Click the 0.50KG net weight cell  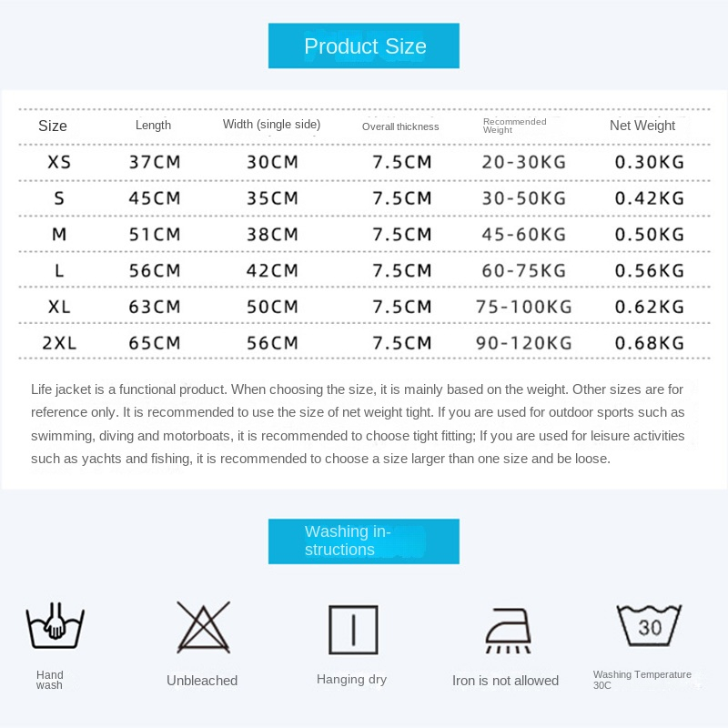[x=650, y=235]
